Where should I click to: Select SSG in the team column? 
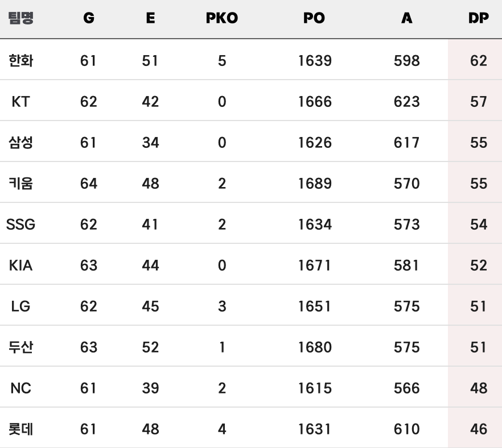coord(21,225)
